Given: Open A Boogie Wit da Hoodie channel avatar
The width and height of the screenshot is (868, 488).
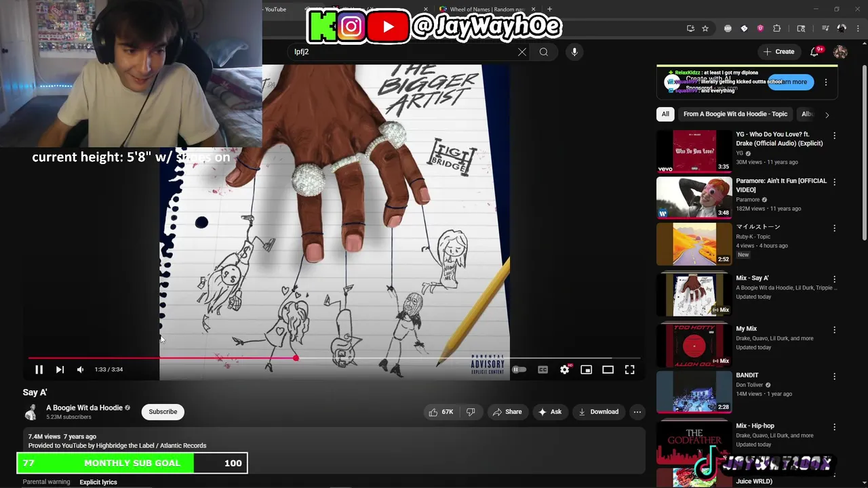Looking at the screenshot, I should coord(31,412).
